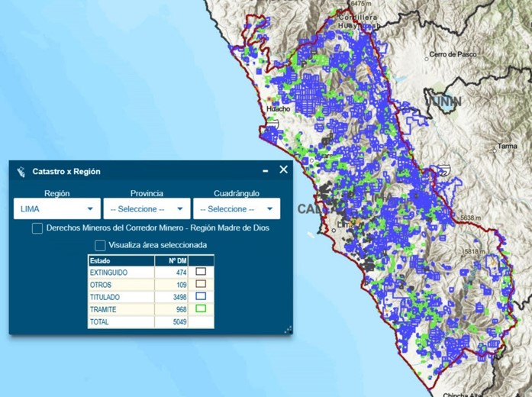Open the Región dropdown showing LIMA
This screenshot has height=397, width=532.
pos(57,209)
